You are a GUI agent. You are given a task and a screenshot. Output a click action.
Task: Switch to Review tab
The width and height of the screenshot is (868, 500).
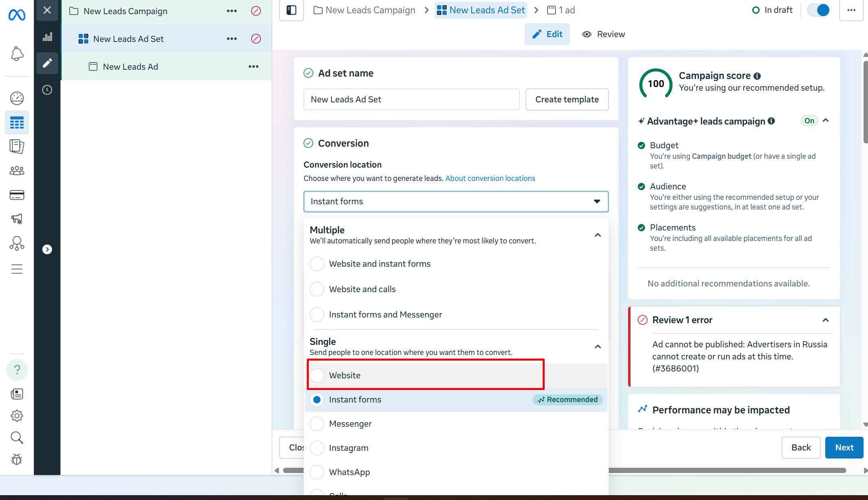[x=604, y=34]
